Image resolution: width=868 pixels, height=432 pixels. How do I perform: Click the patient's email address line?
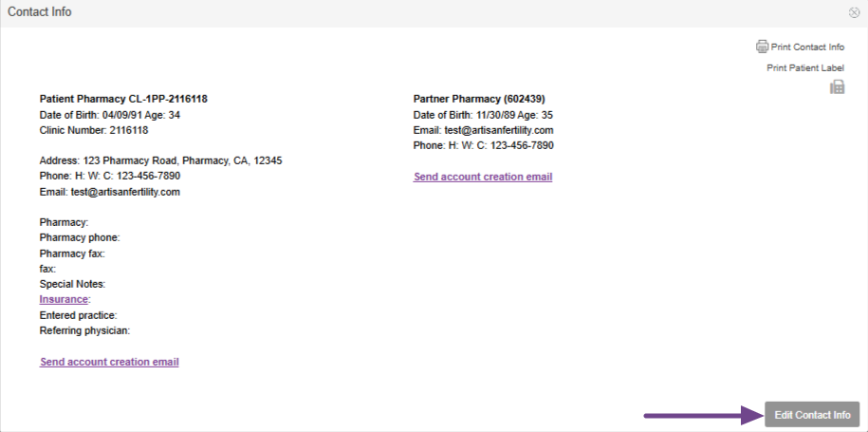click(109, 192)
